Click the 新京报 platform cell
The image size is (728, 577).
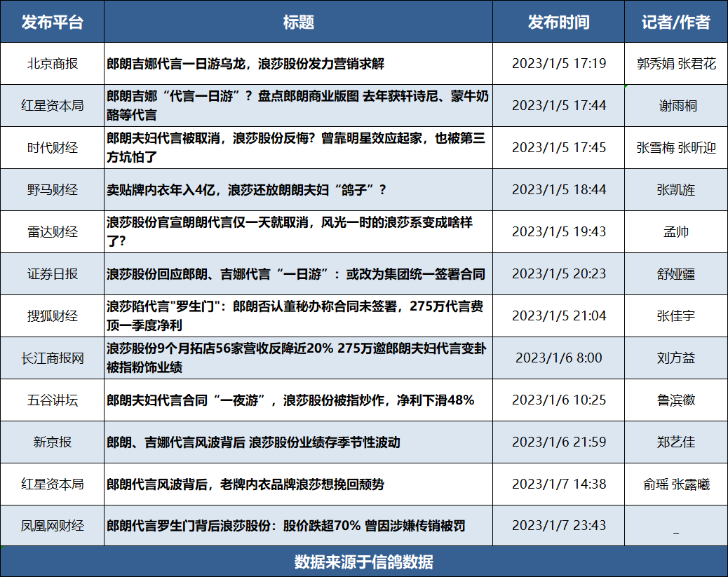click(x=52, y=442)
